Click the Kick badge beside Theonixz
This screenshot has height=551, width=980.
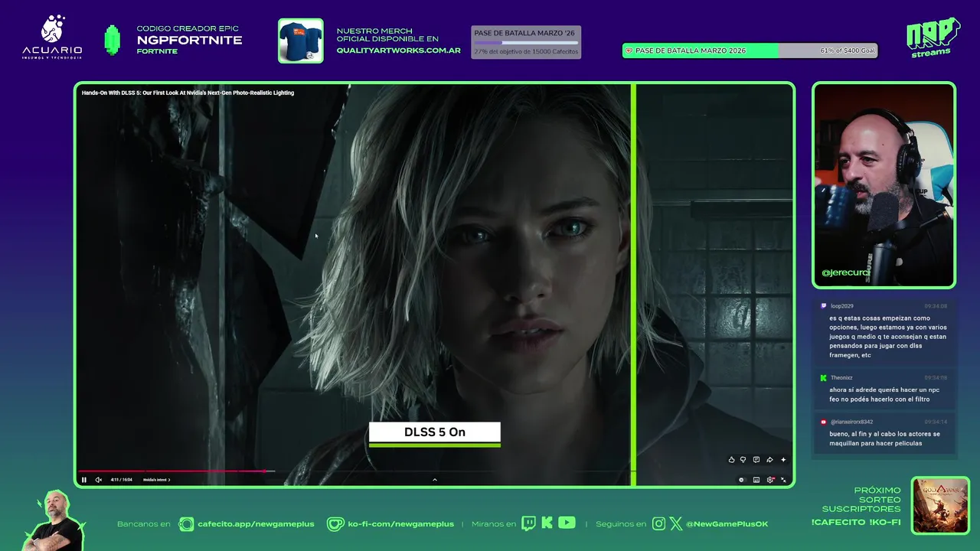[x=824, y=378]
